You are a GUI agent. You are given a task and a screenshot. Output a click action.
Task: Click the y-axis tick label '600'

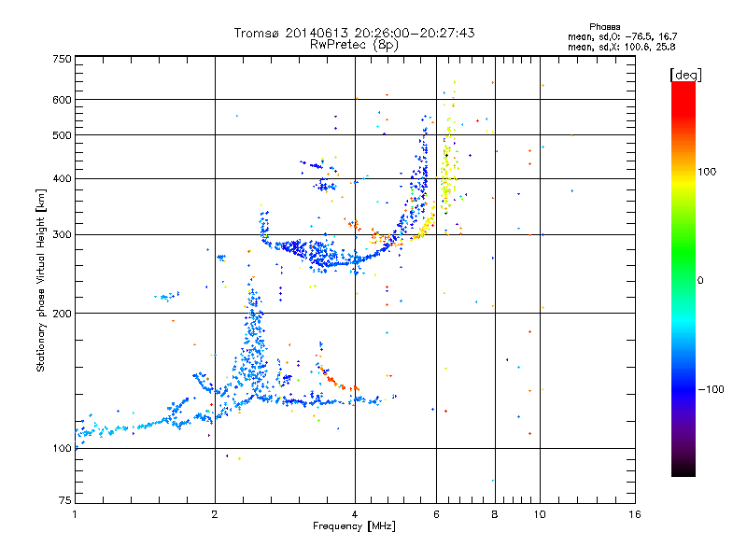pyautogui.click(x=62, y=100)
